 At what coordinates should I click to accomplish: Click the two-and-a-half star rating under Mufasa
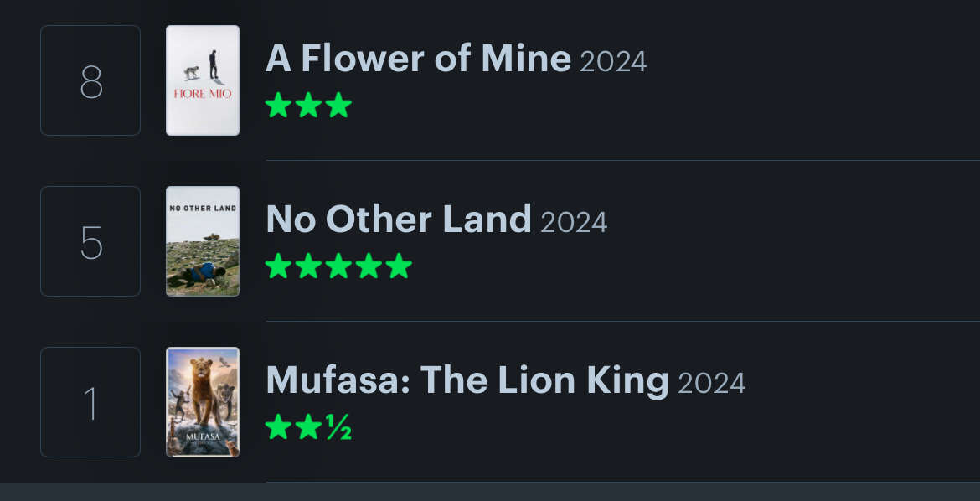(308, 427)
